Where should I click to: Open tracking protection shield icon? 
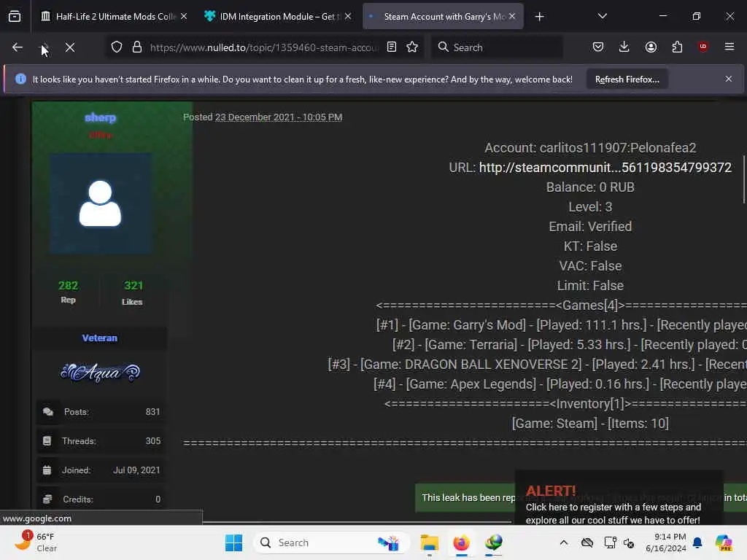click(117, 47)
